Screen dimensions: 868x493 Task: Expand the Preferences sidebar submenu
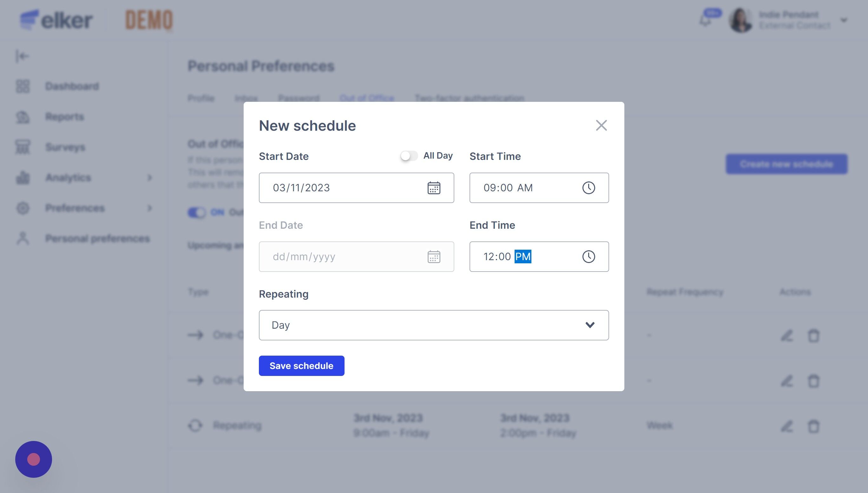pos(150,208)
